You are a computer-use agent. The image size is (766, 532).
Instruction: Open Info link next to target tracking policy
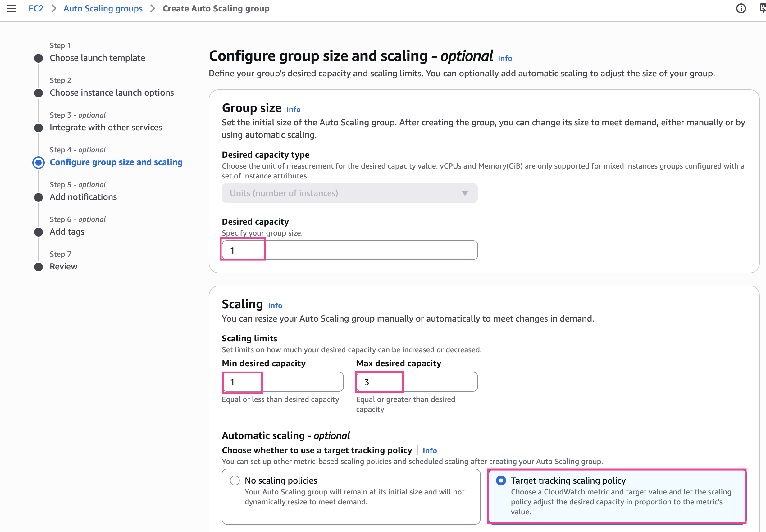click(429, 451)
